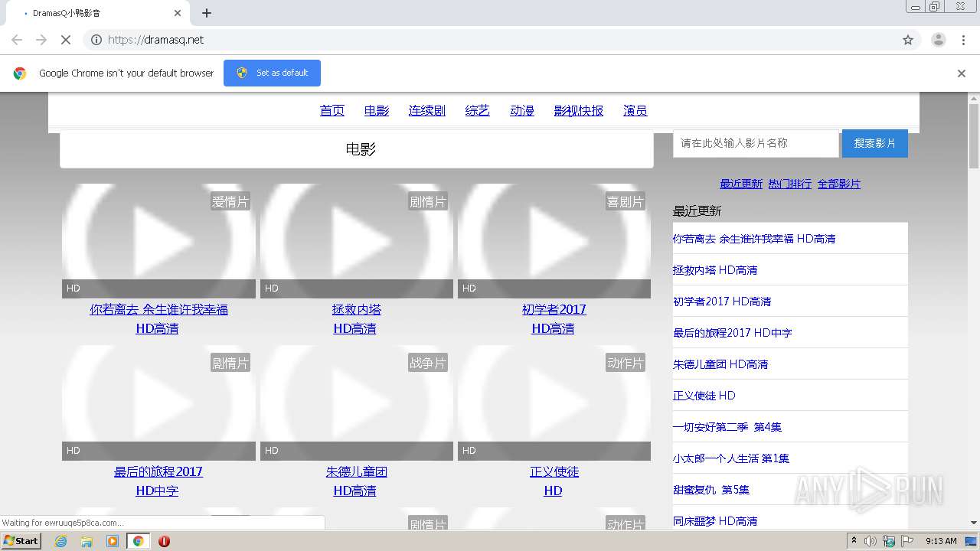Play thumbnail for 你若离去 余生谁许我幸福
Viewport: 980px width, 551px height.
[158, 241]
